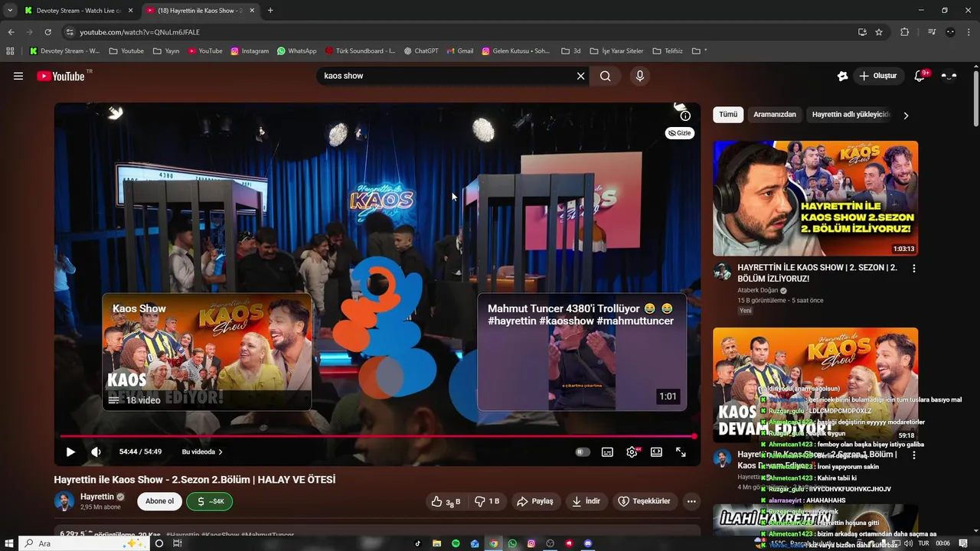Dislike the video

click(x=486, y=501)
